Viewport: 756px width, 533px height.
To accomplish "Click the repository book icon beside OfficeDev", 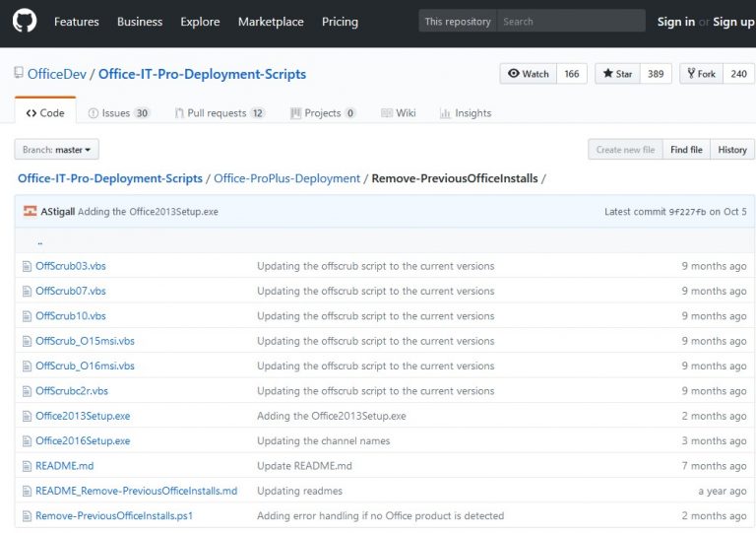I will pyautogui.click(x=19, y=73).
